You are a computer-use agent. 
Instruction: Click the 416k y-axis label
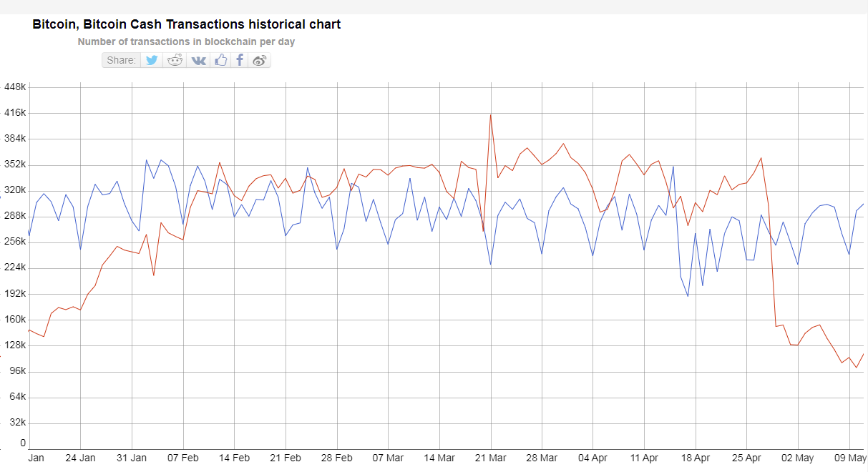pyautogui.click(x=15, y=113)
